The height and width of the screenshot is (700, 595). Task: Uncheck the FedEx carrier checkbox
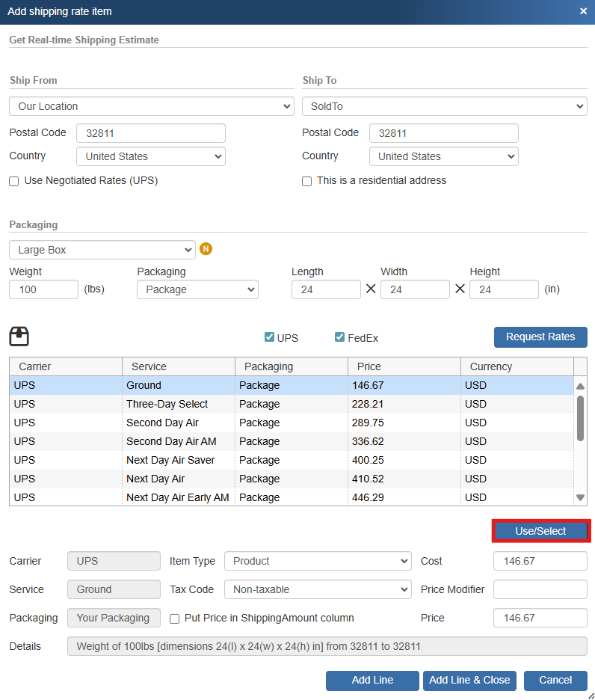339,337
